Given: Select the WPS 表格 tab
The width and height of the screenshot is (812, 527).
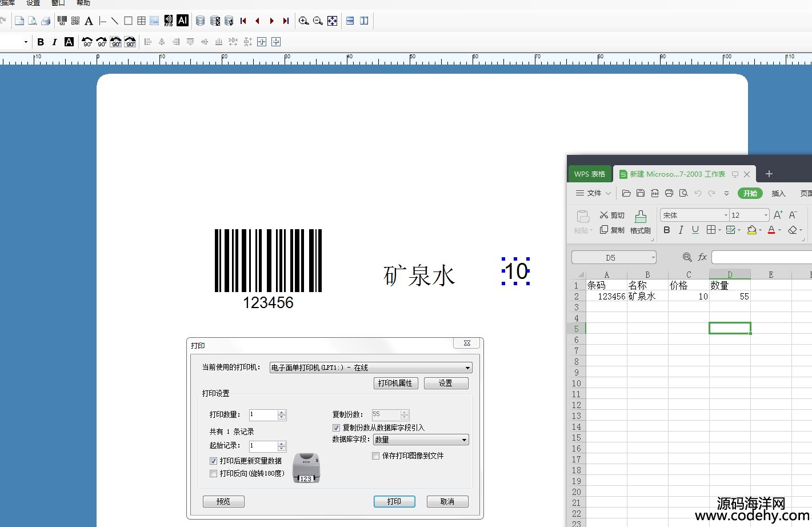Looking at the screenshot, I should click(590, 174).
